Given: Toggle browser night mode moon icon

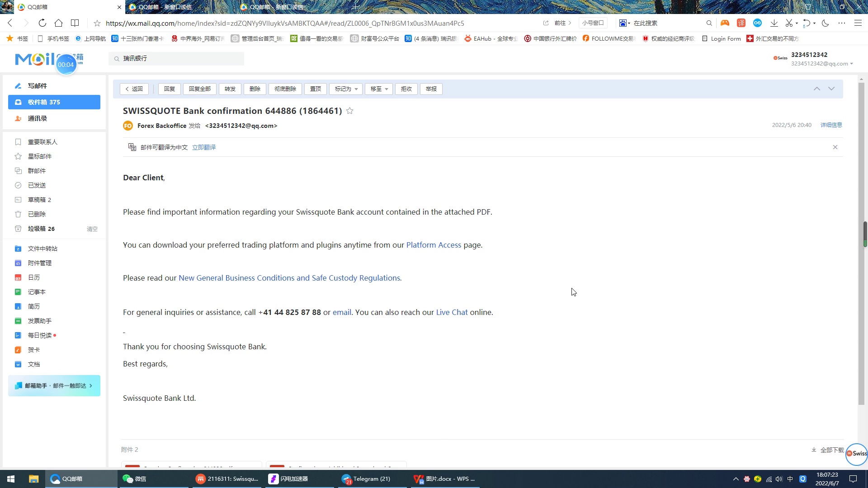Looking at the screenshot, I should 825,23.
